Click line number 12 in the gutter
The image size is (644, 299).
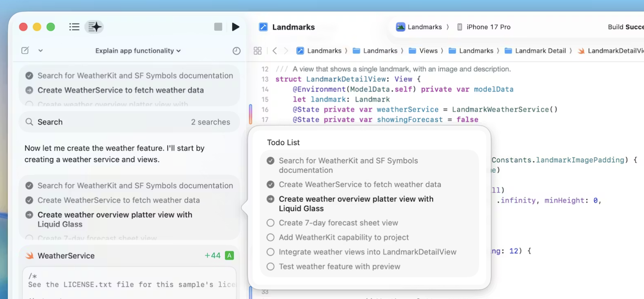265,69
